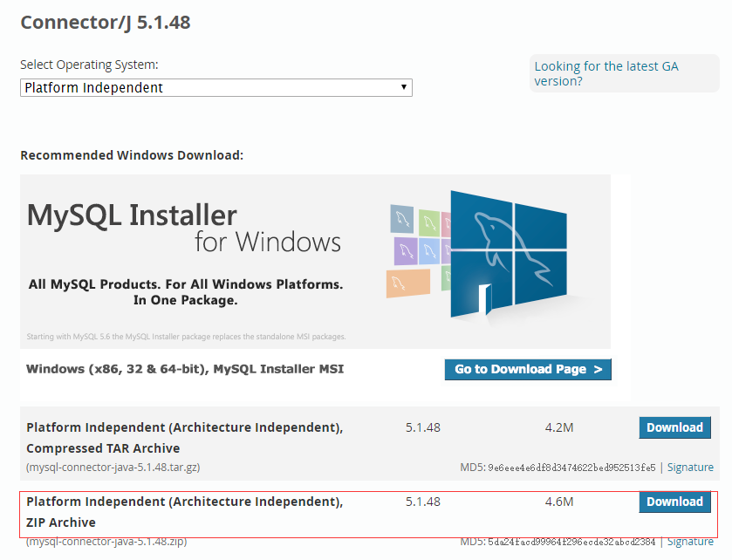The width and height of the screenshot is (732, 560).
Task: Open the Select Operating System dropdown
Action: pyautogui.click(x=215, y=87)
